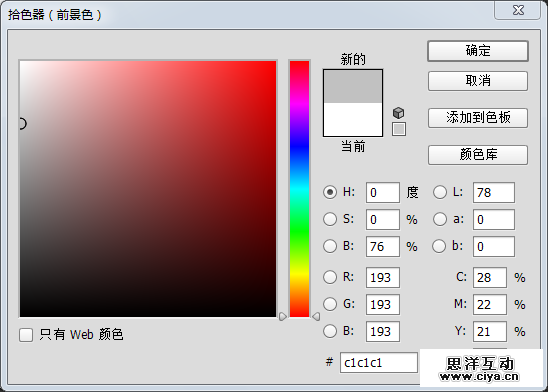Cancel with the 取消 button
This screenshot has width=548, height=392.
(x=478, y=81)
